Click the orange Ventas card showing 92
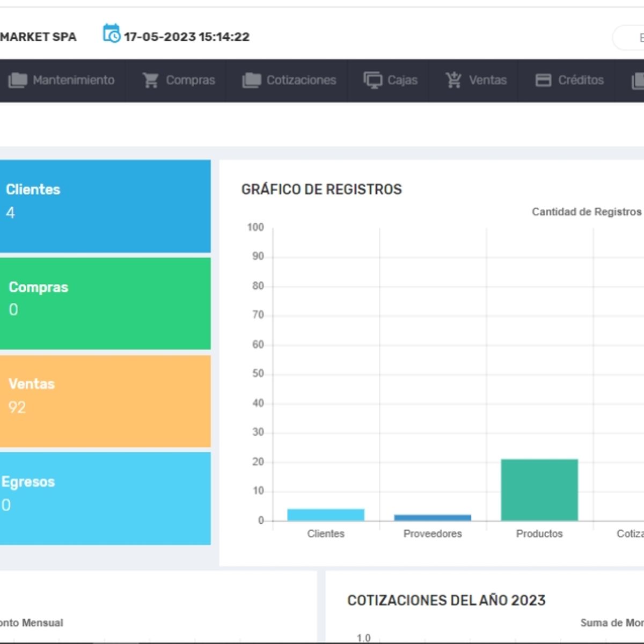This screenshot has height=644, width=644. click(105, 400)
